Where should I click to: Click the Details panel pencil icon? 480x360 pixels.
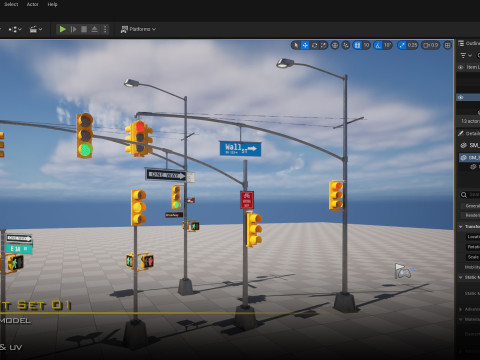click(x=461, y=133)
